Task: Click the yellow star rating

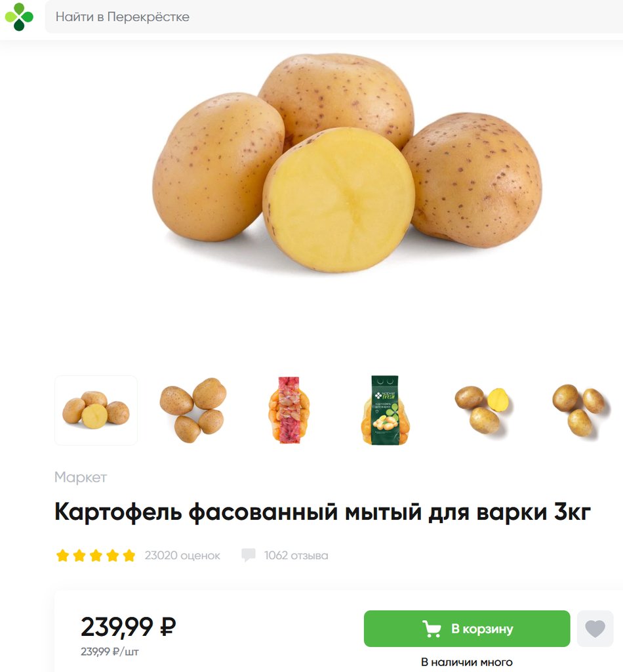Action: pos(96,555)
